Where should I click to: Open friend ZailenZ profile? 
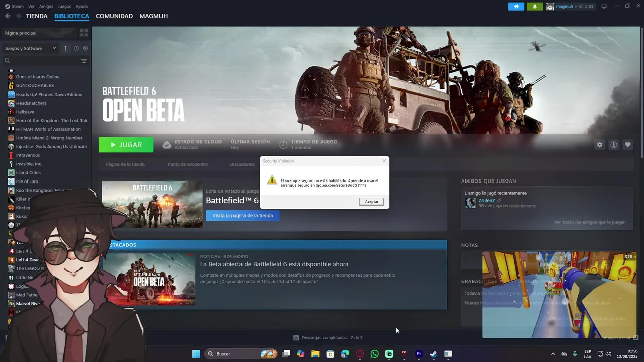(487, 201)
